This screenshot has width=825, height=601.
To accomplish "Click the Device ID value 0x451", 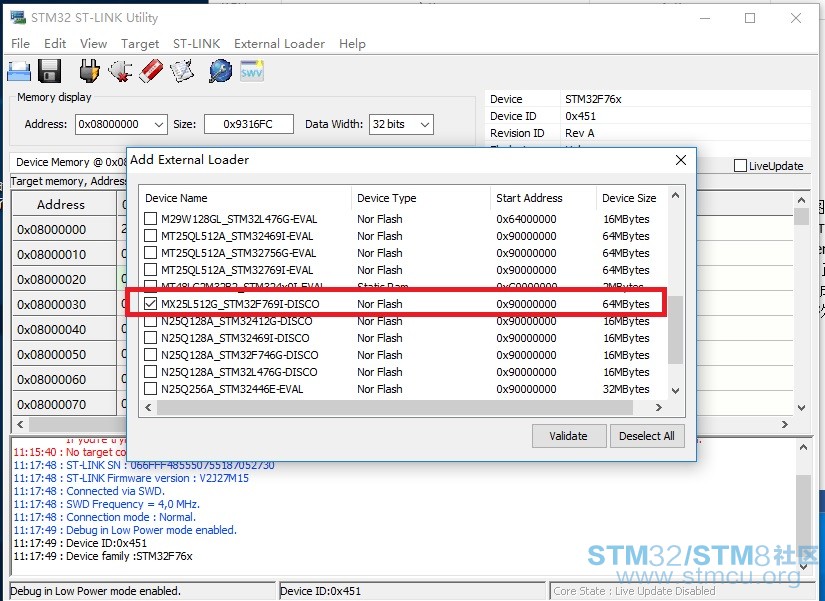I will tap(580, 116).
